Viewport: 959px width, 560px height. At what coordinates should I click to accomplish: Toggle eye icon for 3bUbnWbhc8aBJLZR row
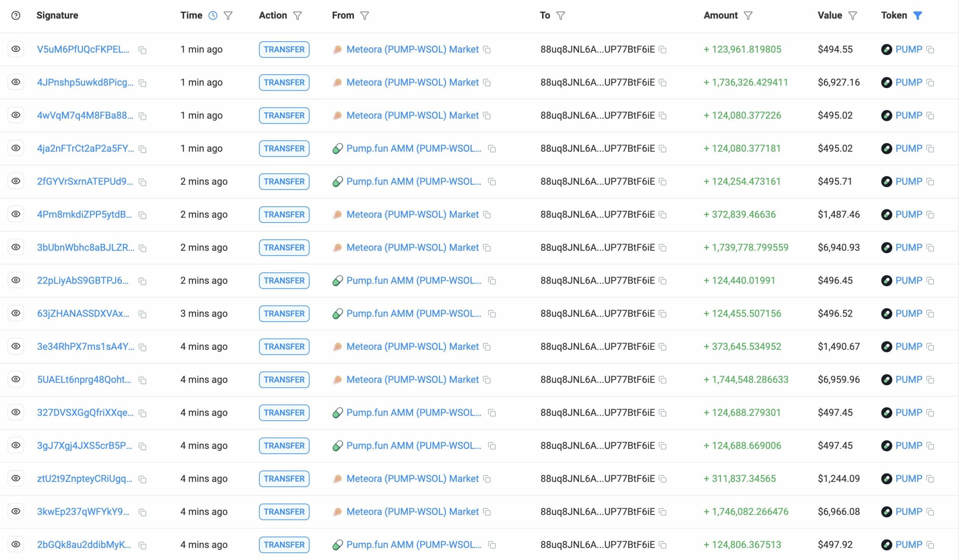click(x=16, y=247)
